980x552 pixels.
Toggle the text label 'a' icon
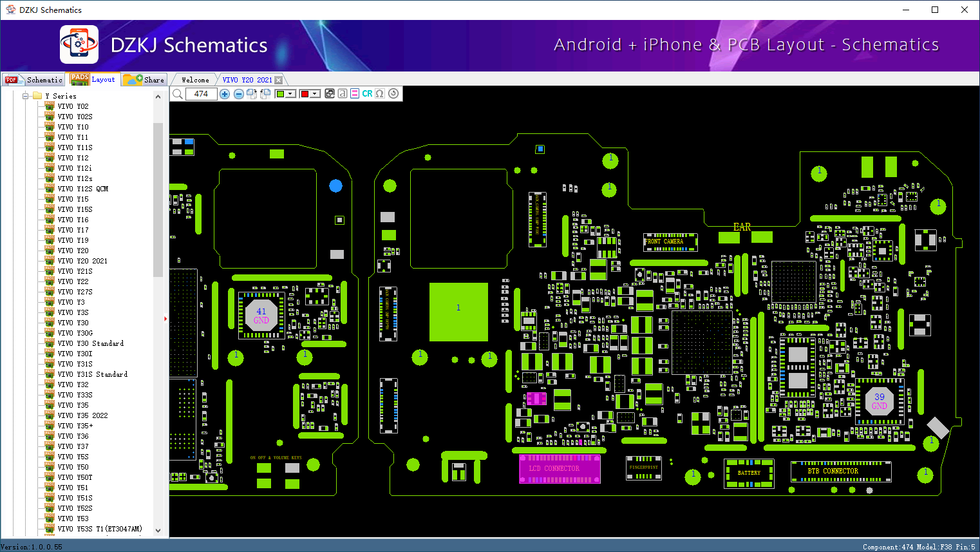click(343, 94)
